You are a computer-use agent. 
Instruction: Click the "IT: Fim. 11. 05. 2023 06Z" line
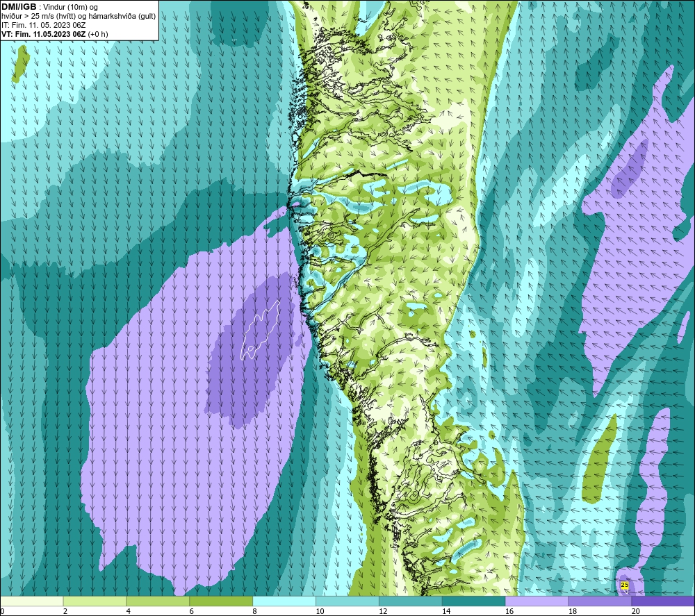43,25
